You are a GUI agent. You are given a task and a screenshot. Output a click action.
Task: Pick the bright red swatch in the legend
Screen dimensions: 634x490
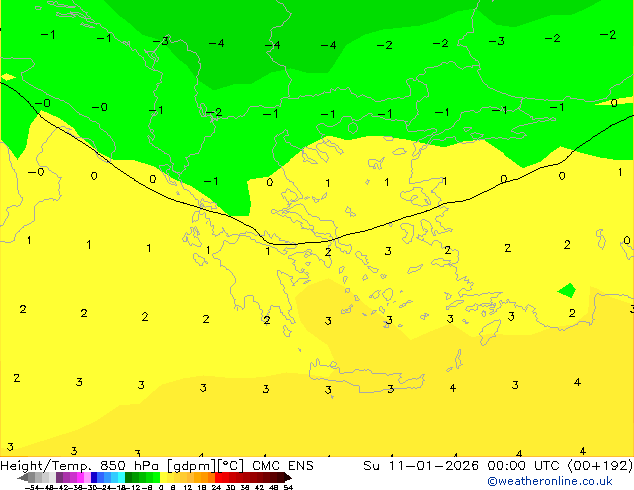coord(218,477)
